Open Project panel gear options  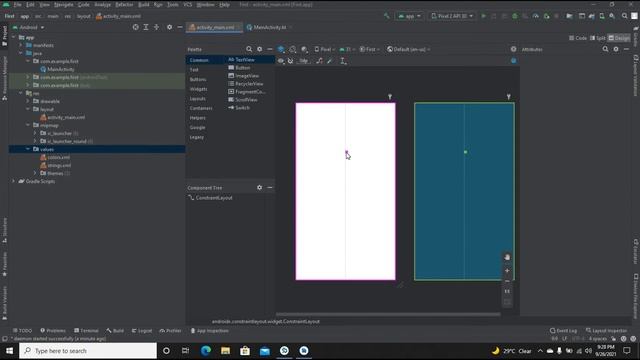tap(169, 27)
